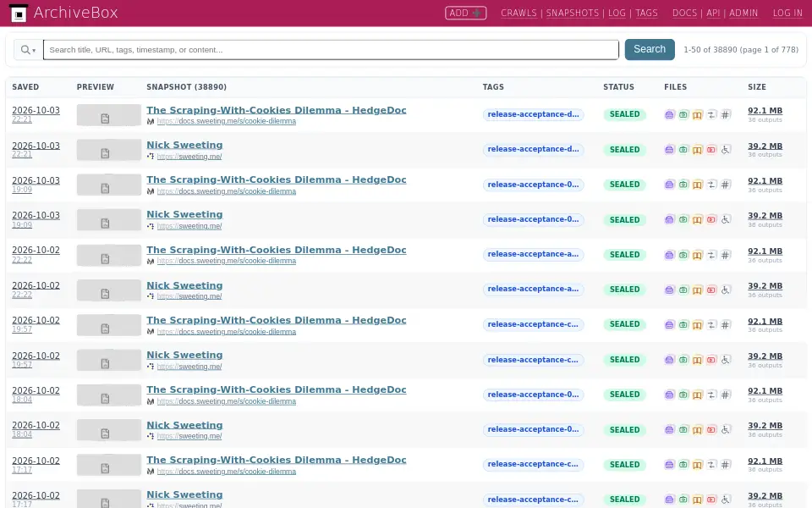Viewport: 812px width, 508px height.
Task: Go to the ADMIN page
Action: tap(743, 13)
